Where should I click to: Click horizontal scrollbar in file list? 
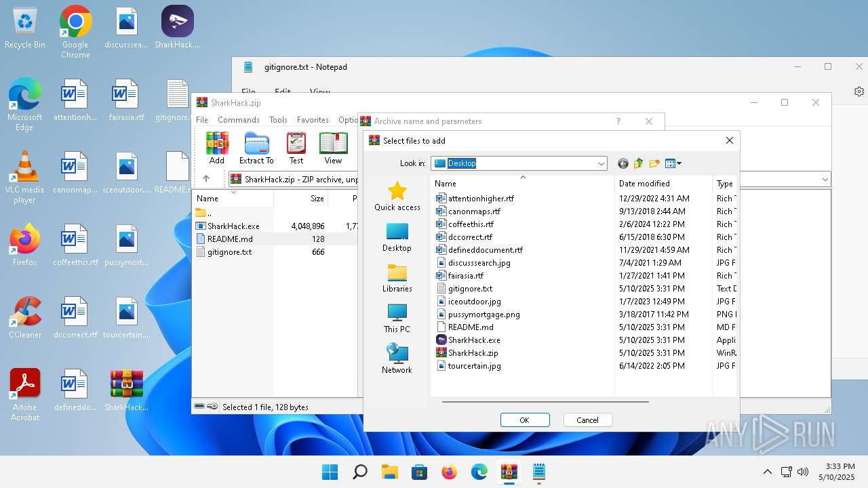tap(545, 402)
